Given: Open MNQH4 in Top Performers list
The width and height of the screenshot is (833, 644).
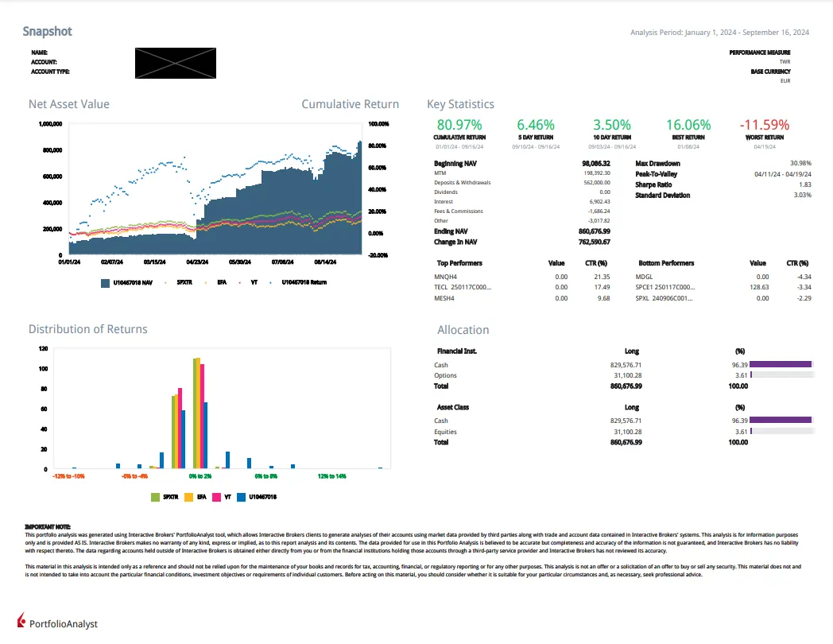Looking at the screenshot, I should click(447, 276).
